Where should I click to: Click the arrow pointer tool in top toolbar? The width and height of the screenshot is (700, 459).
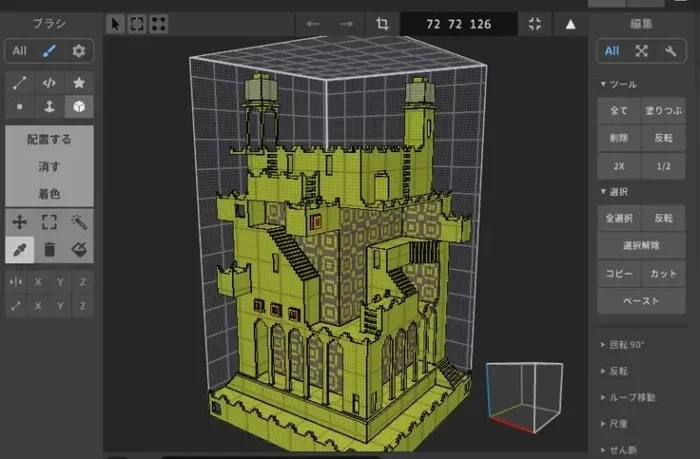click(115, 24)
